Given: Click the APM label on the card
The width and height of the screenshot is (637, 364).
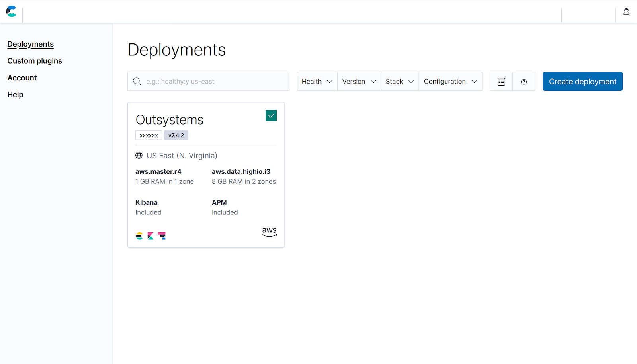Looking at the screenshot, I should tap(219, 202).
